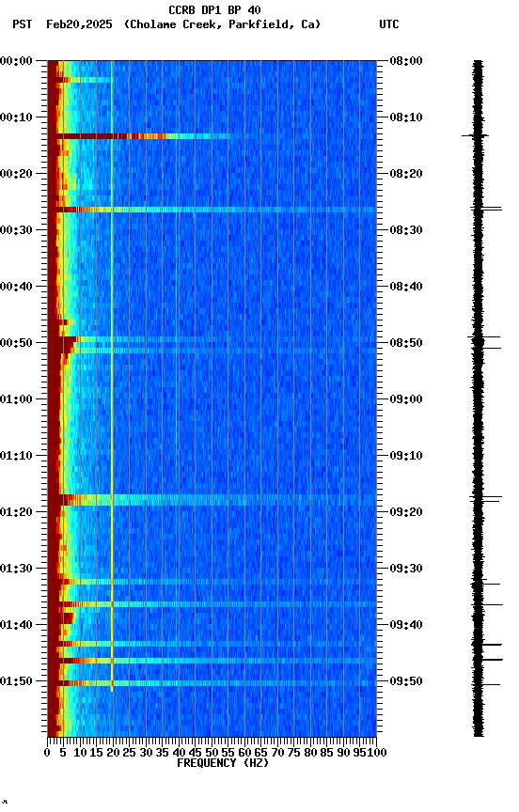
Task: Click the '08:30' UTC time label
Action: point(406,230)
